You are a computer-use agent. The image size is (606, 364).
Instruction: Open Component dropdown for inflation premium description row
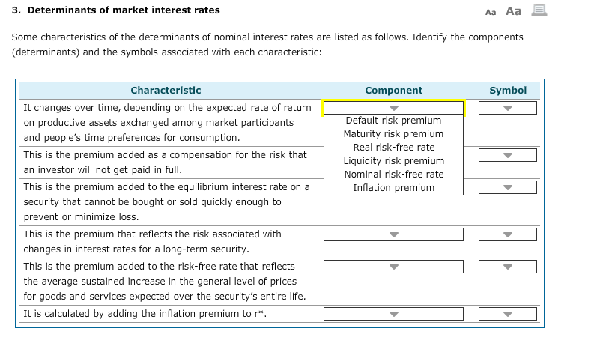393,267
